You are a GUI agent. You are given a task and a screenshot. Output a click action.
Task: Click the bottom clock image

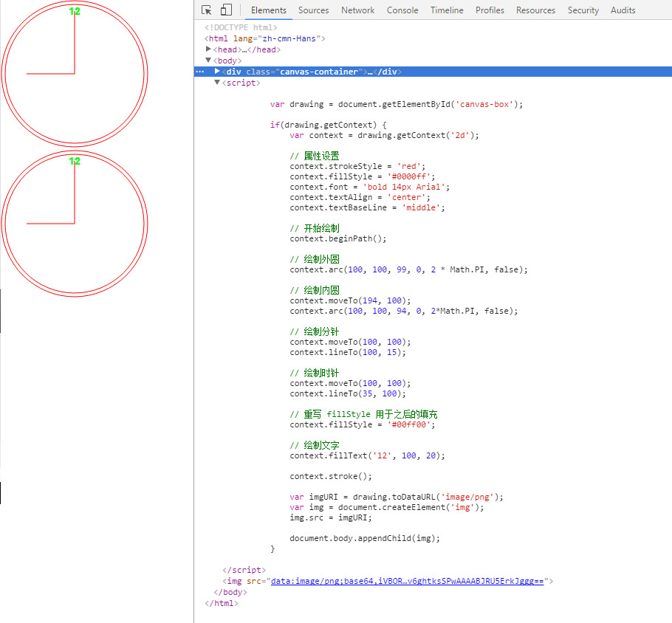pyautogui.click(x=74, y=224)
